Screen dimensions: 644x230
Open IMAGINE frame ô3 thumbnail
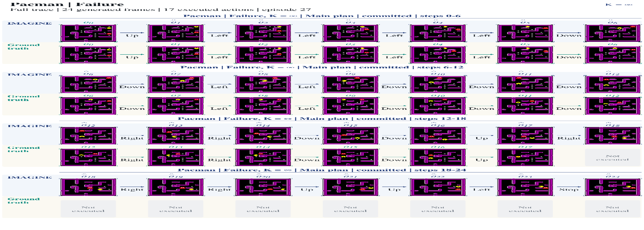(x=351, y=33)
